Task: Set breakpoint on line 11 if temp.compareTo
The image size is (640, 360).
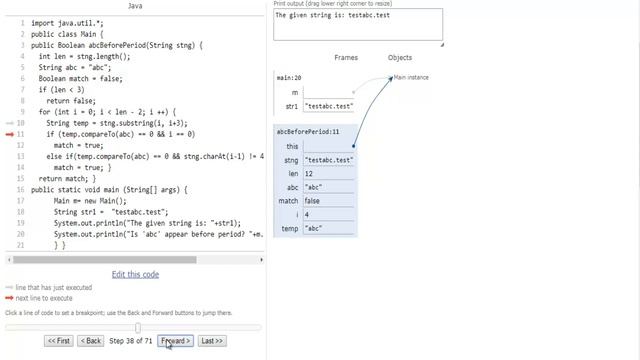Action: pyautogui.click(x=120, y=134)
